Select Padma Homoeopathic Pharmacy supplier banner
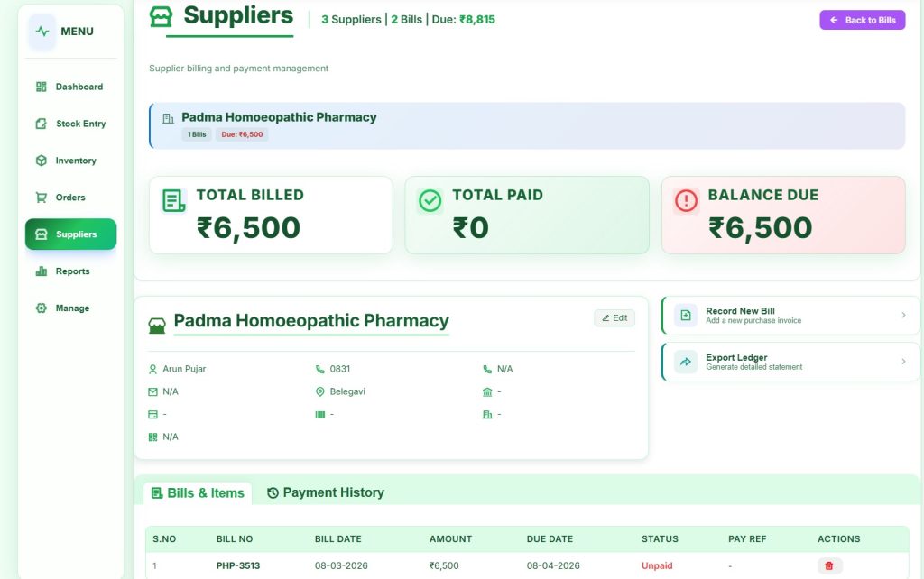This screenshot has width=924, height=579. click(x=526, y=125)
